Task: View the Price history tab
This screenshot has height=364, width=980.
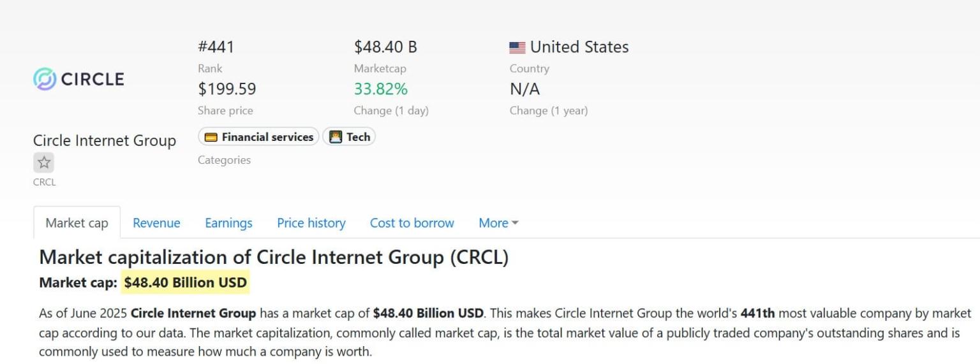Action: (311, 223)
